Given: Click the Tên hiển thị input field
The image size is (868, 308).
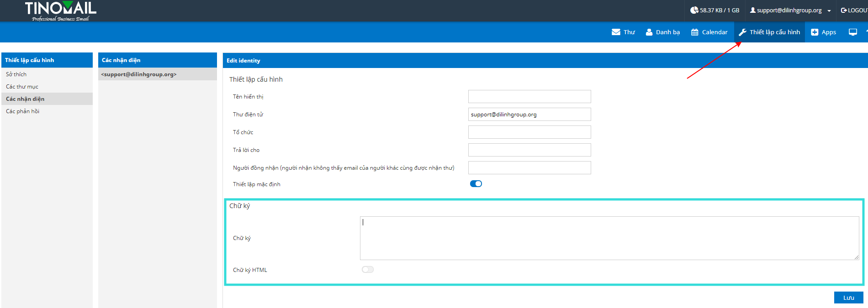Looking at the screenshot, I should pos(529,96).
